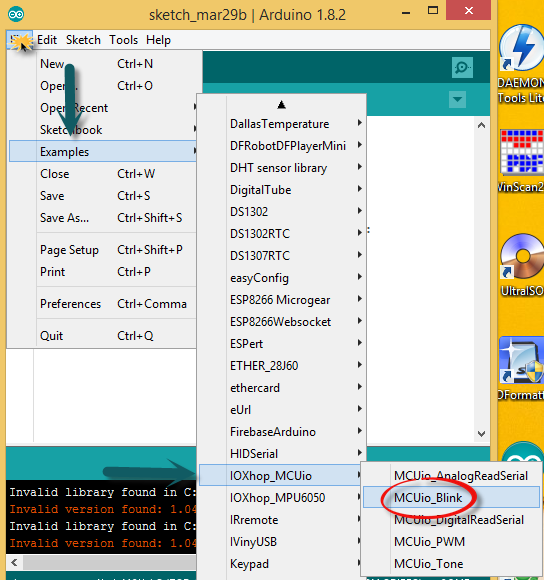Open Page Setup option
The height and width of the screenshot is (580, 544).
tap(103, 250)
